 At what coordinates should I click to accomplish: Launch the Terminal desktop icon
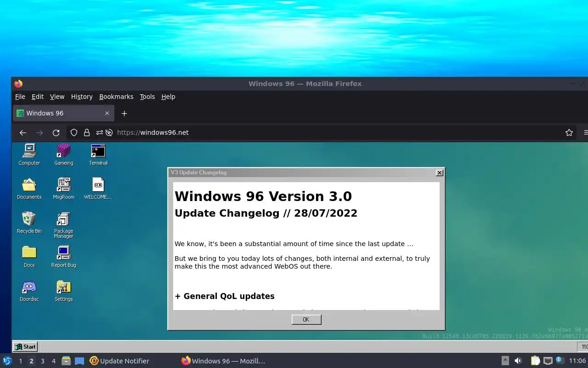(98, 154)
